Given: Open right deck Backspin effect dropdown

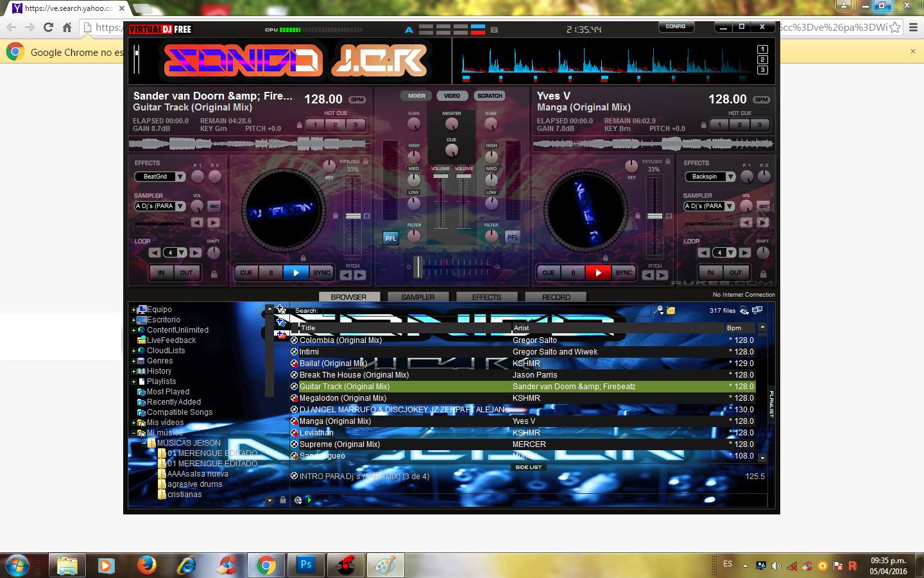Looking at the screenshot, I should click(x=730, y=177).
